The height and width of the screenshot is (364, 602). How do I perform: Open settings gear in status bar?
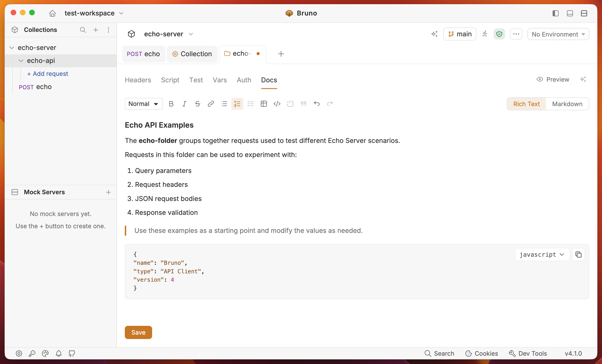point(19,354)
